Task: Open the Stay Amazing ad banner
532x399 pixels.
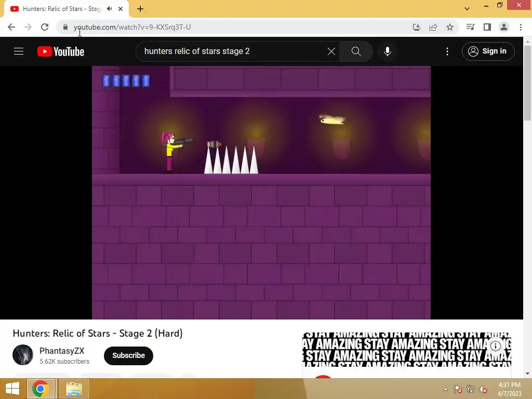Action: (x=406, y=350)
